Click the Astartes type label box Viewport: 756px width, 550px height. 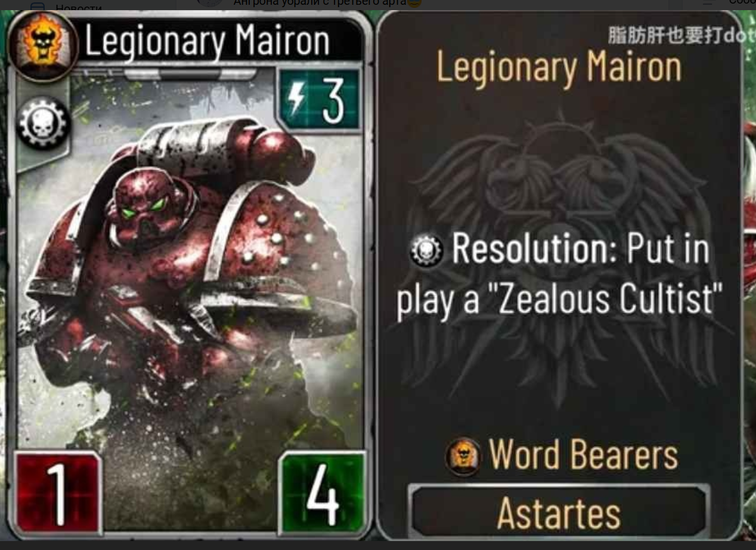coord(559,511)
